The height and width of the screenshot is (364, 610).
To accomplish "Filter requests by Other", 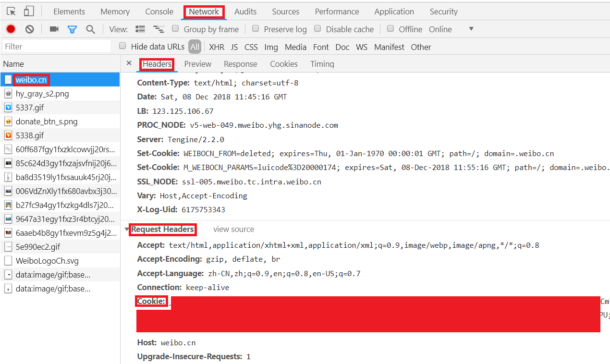I will 421,47.
